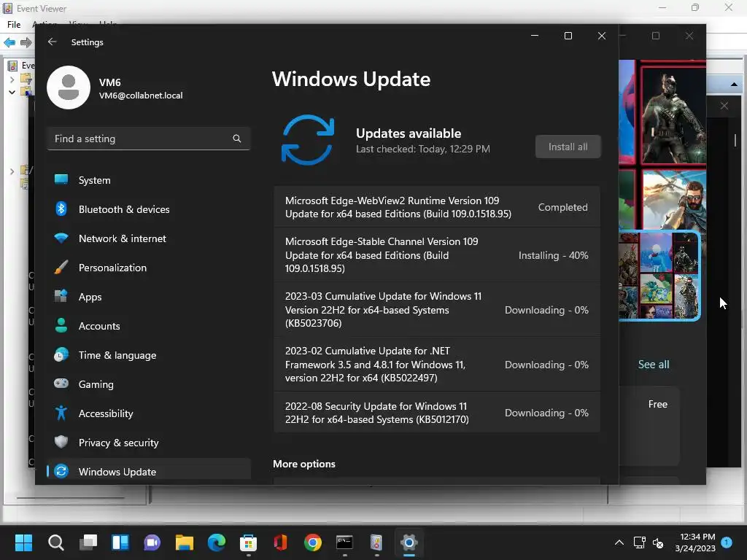The width and height of the screenshot is (747, 560).
Task: Click the More options heading
Action: click(x=304, y=464)
